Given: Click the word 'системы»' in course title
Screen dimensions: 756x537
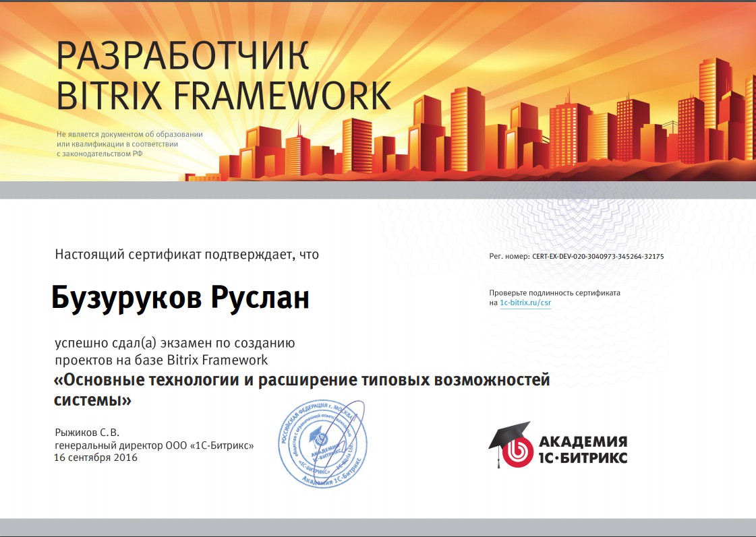Looking at the screenshot, I should tap(92, 400).
